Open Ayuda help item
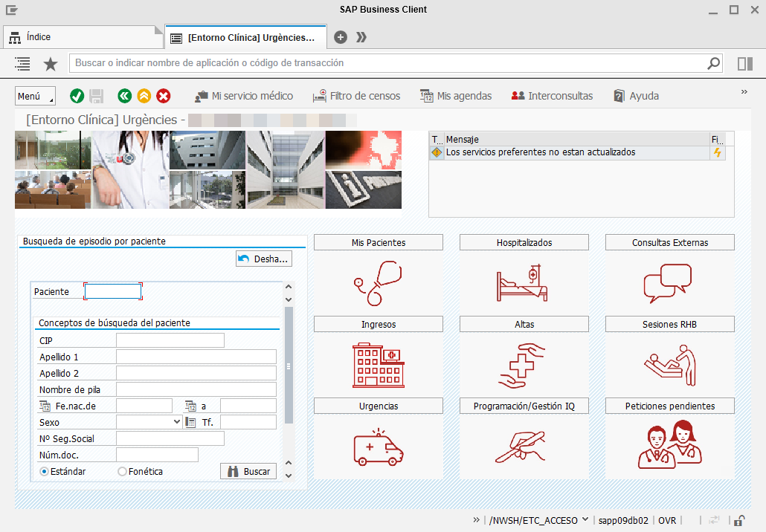 click(637, 96)
